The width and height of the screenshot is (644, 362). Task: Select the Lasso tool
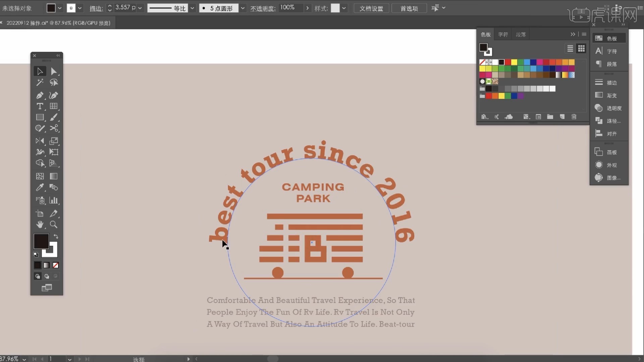54,82
